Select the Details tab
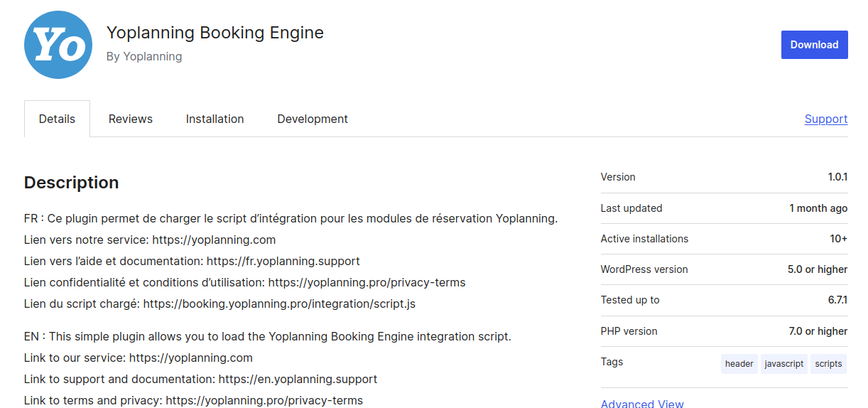868x408 pixels. 57,119
